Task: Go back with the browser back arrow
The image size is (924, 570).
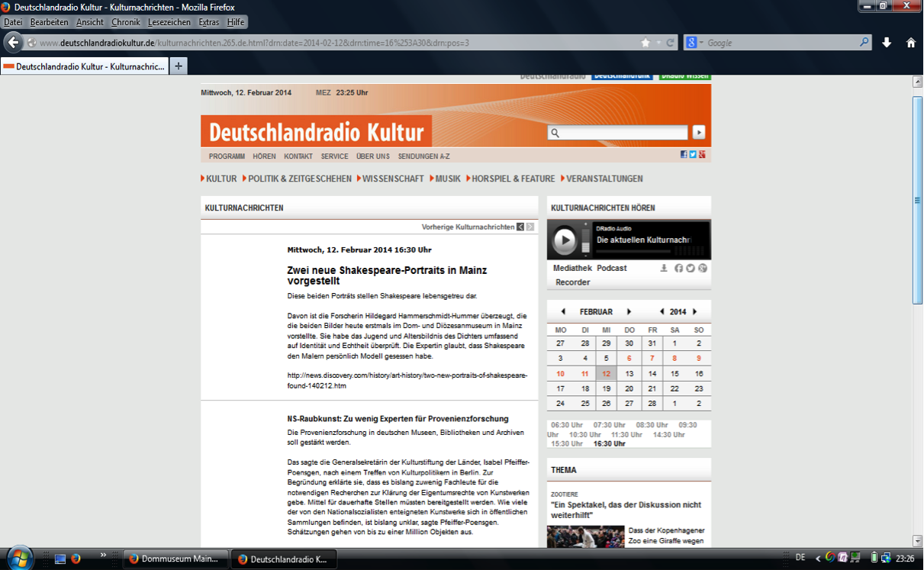Action: [13, 43]
